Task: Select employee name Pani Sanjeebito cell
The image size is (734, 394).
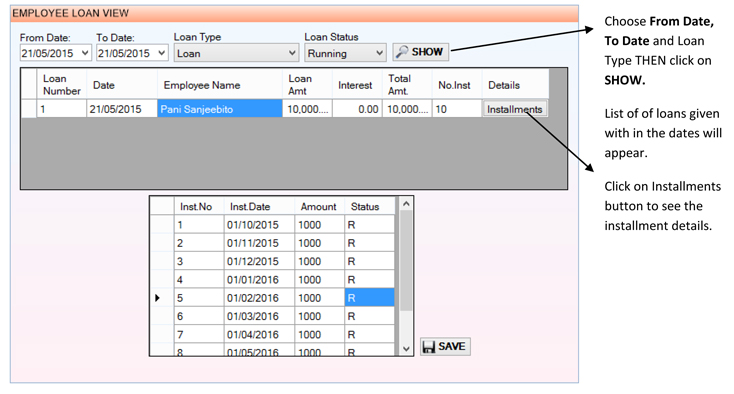Action: [220, 109]
